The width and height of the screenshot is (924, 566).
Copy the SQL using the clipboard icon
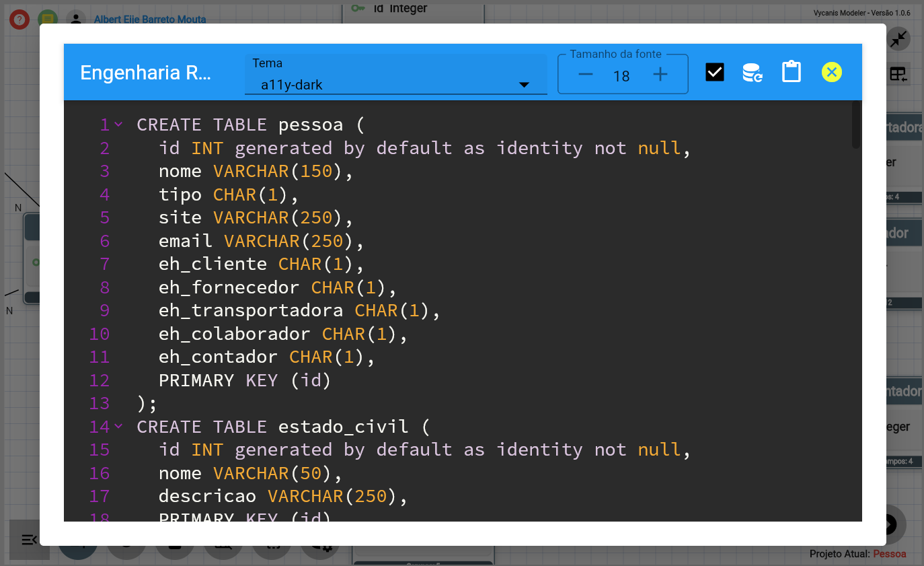click(x=792, y=72)
